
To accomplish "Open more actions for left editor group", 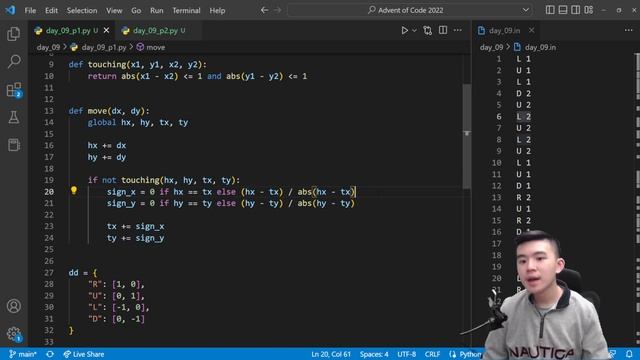I will click(x=458, y=30).
